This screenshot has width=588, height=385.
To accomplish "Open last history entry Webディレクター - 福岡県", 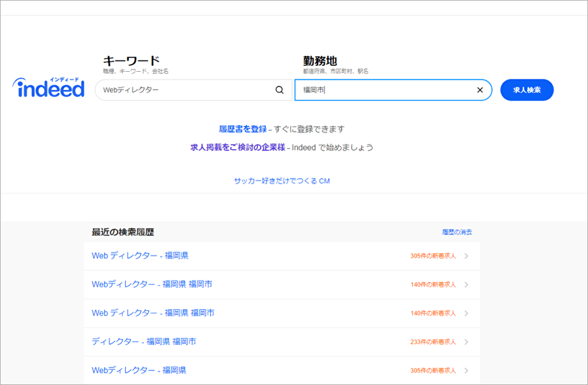I will [139, 370].
